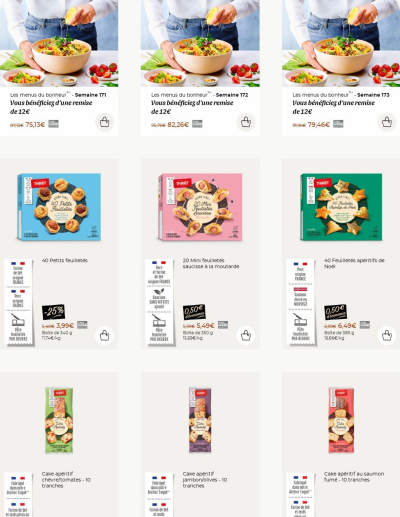This screenshot has width=400, height=517.
Task: Open Cake apéritif jambon/olives product link
Action: coord(205,479)
